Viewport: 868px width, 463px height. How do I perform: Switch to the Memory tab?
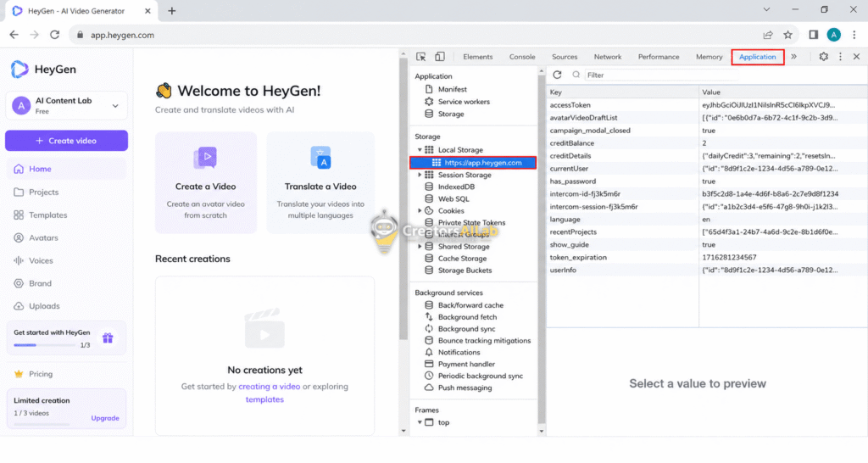click(709, 57)
